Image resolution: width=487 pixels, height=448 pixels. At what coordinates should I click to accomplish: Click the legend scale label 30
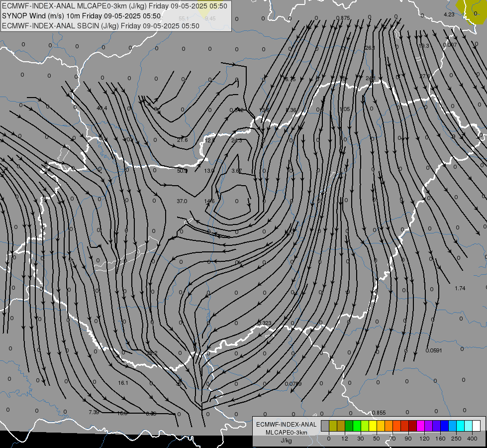pos(361,439)
